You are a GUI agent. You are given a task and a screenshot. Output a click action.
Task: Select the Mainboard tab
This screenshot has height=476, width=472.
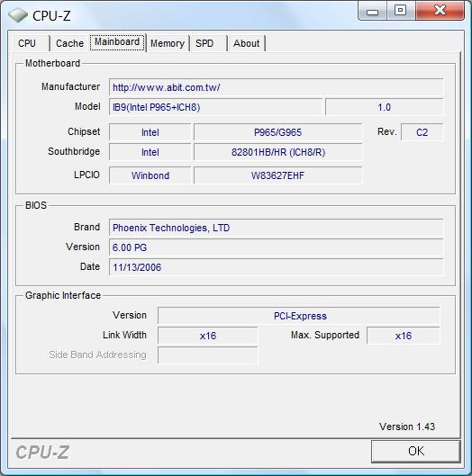pos(117,42)
